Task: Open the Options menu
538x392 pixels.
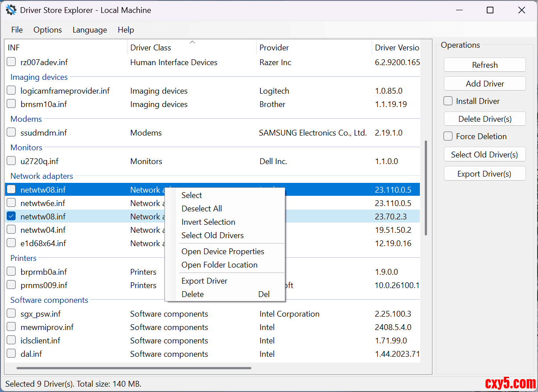Action: [48, 30]
